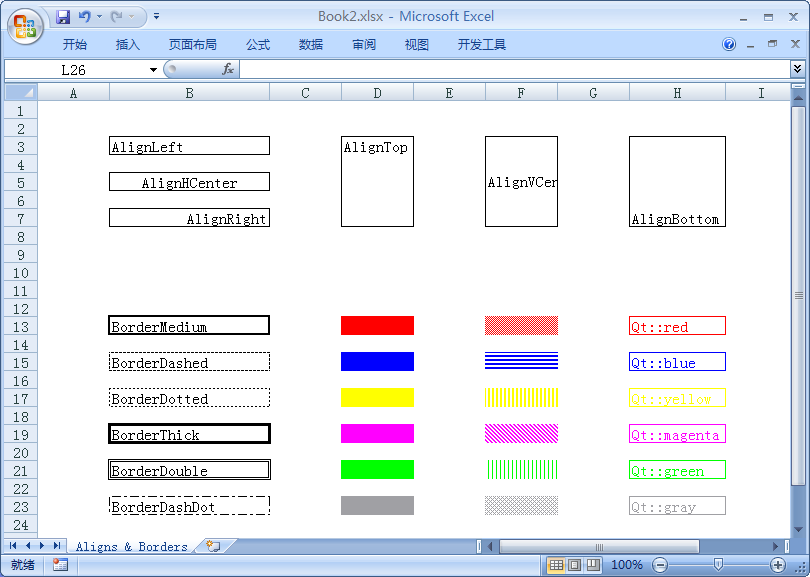Image resolution: width=810 pixels, height=577 pixels.
Task: Click the Select All corner button
Action: coord(21,93)
